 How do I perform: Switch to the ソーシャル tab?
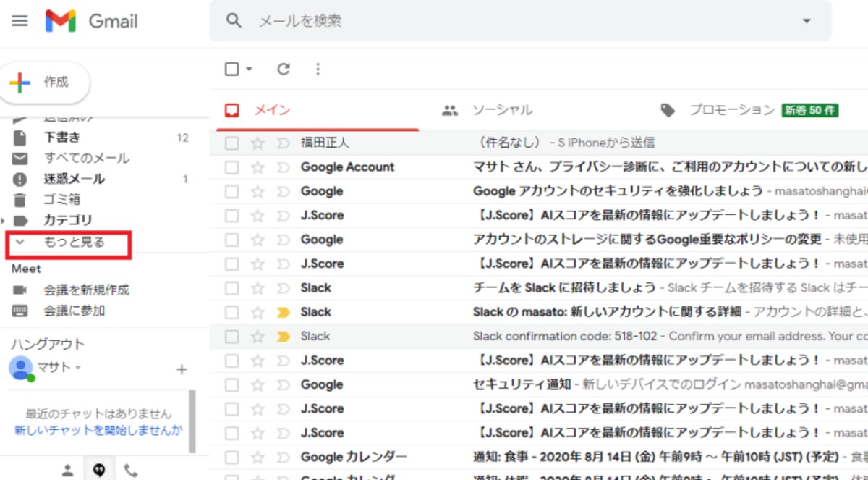[488, 110]
